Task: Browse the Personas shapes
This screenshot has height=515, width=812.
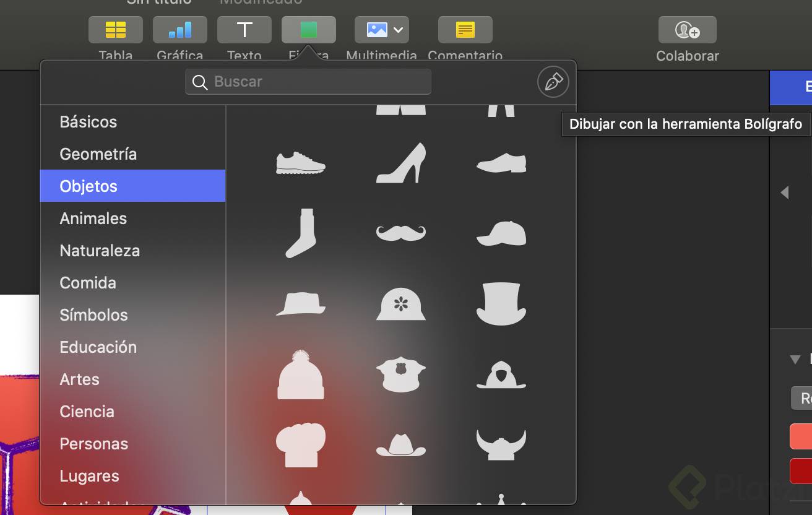Action: coord(132,443)
